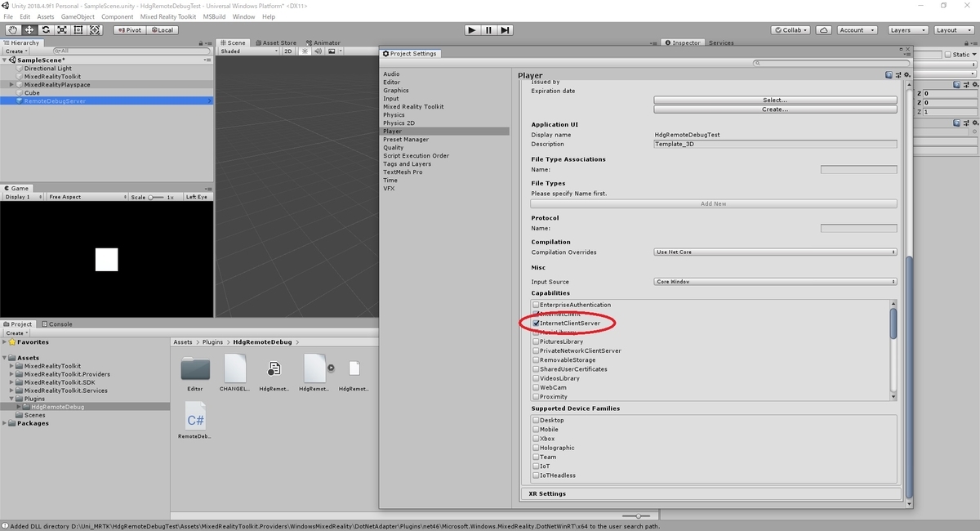The width and height of the screenshot is (980, 531).
Task: Collapse the Plugins folder tree
Action: click(x=11, y=399)
